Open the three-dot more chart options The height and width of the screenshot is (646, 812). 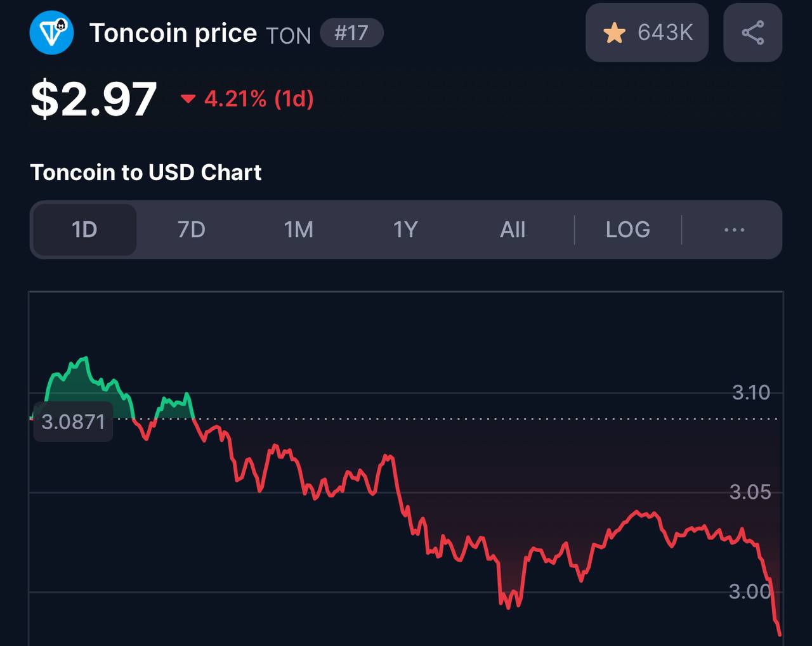(734, 229)
